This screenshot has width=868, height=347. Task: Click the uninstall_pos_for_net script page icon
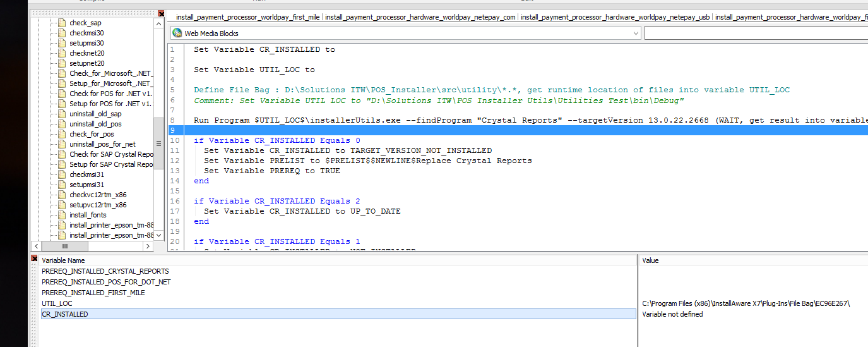click(x=61, y=144)
